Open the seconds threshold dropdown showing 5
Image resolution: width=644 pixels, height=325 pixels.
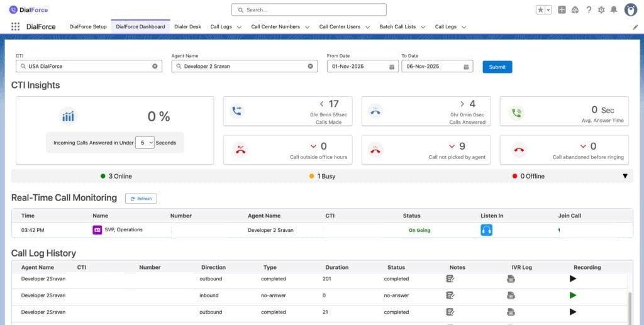(145, 143)
